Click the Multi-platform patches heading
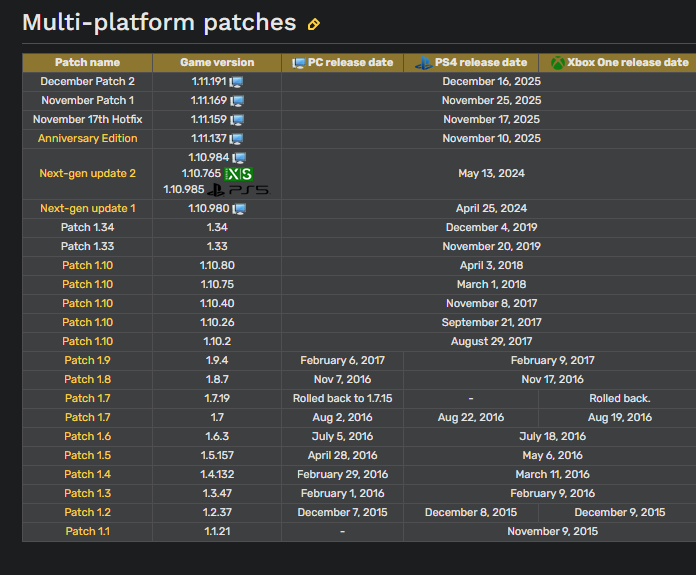This screenshot has width=696, height=575. [159, 22]
